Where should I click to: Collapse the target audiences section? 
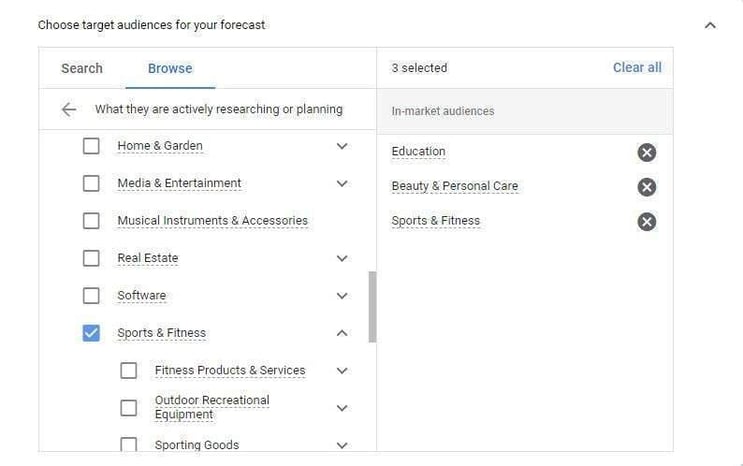(x=710, y=25)
